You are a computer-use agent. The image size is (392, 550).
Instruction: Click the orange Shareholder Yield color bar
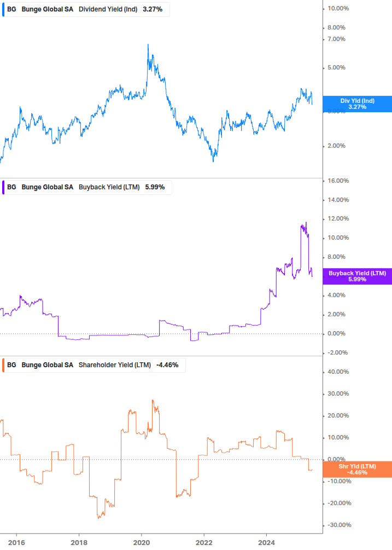3,365
